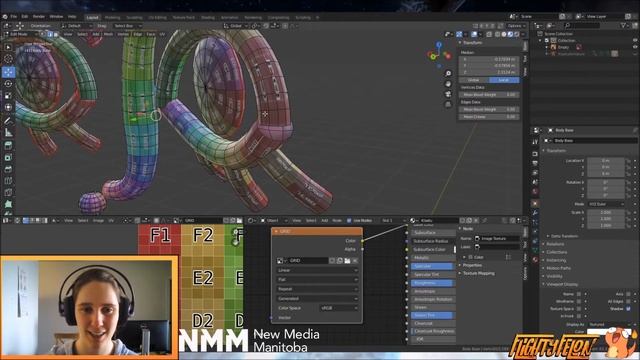640x360 pixels.
Task: Click the pan view hand icon
Action: pyautogui.click(x=448, y=84)
